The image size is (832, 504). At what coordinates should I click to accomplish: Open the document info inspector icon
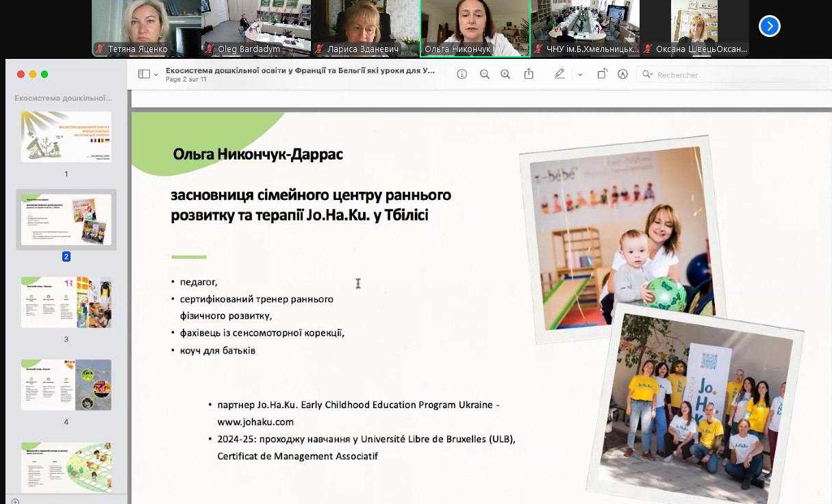point(462,74)
